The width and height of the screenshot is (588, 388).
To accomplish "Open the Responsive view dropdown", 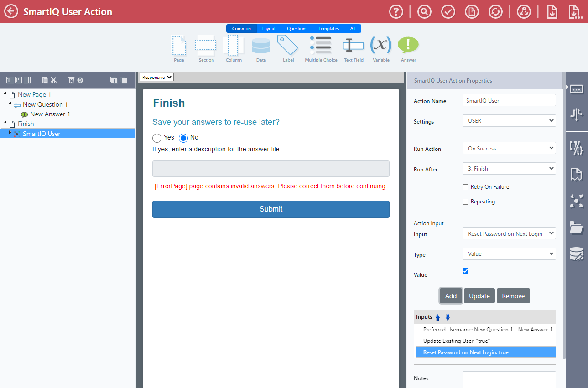I will [x=157, y=77].
